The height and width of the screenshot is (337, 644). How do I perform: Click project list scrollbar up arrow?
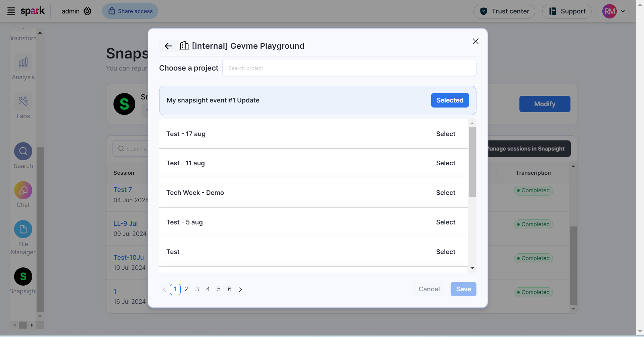point(472,123)
